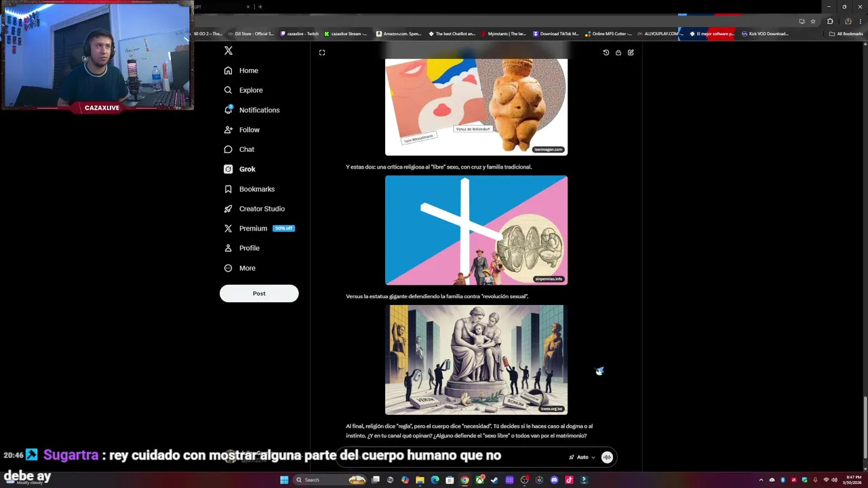Open the Download TikTok bookmark

pos(556,34)
